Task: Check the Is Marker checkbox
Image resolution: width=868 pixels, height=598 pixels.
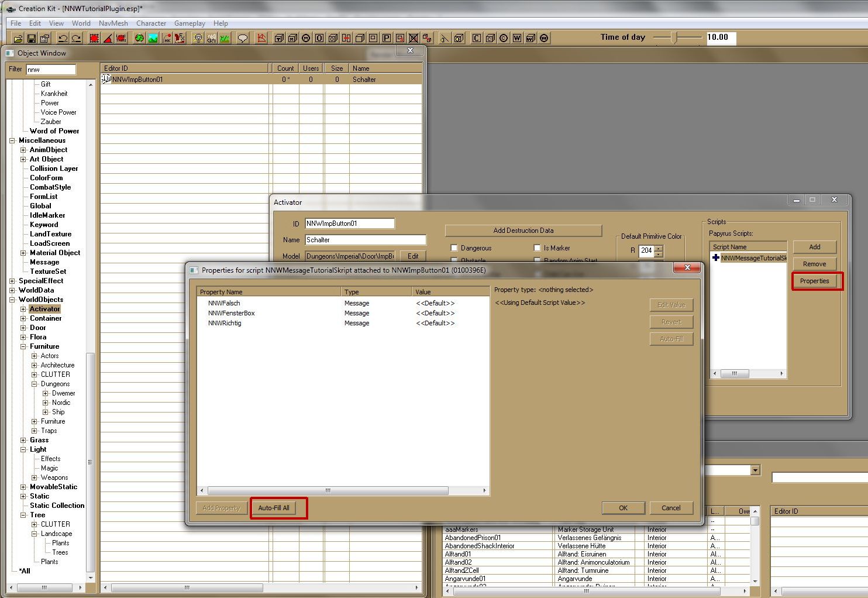Action: click(538, 248)
